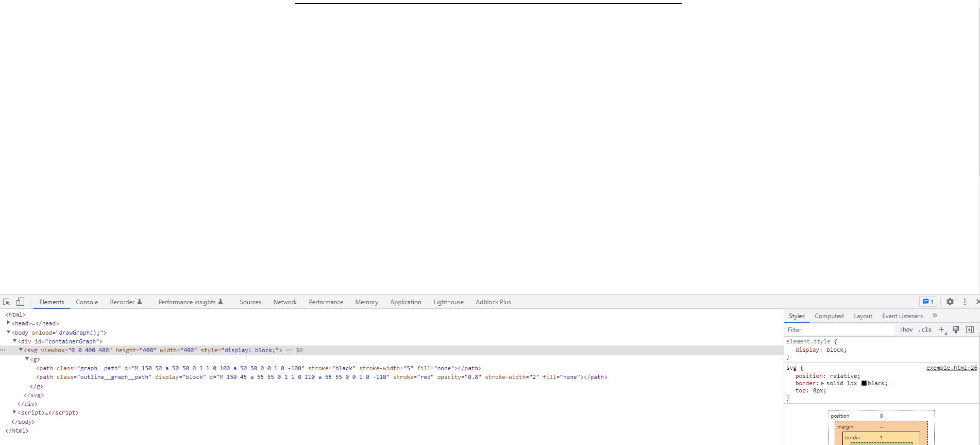
Task: Open the DevTools three-dot options menu
Action: click(965, 302)
